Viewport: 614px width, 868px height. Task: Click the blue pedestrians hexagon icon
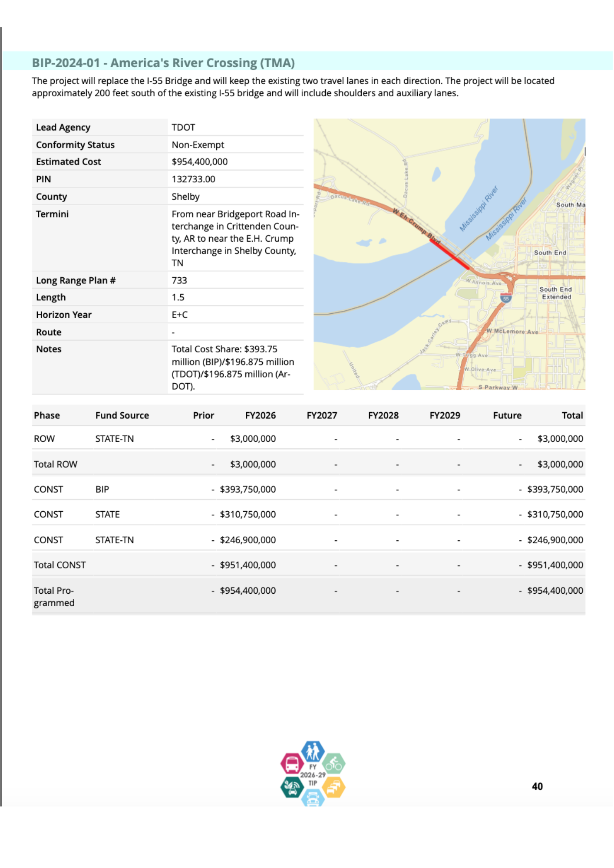tap(313, 751)
